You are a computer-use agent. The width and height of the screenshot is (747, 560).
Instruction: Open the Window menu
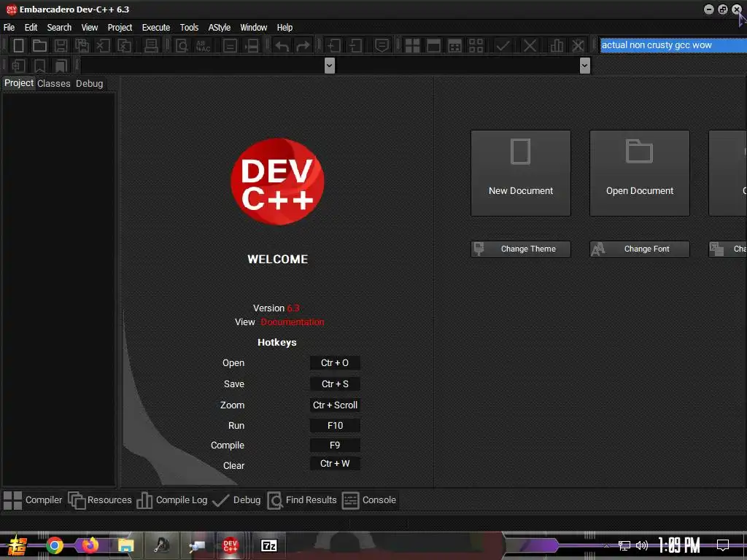point(253,28)
